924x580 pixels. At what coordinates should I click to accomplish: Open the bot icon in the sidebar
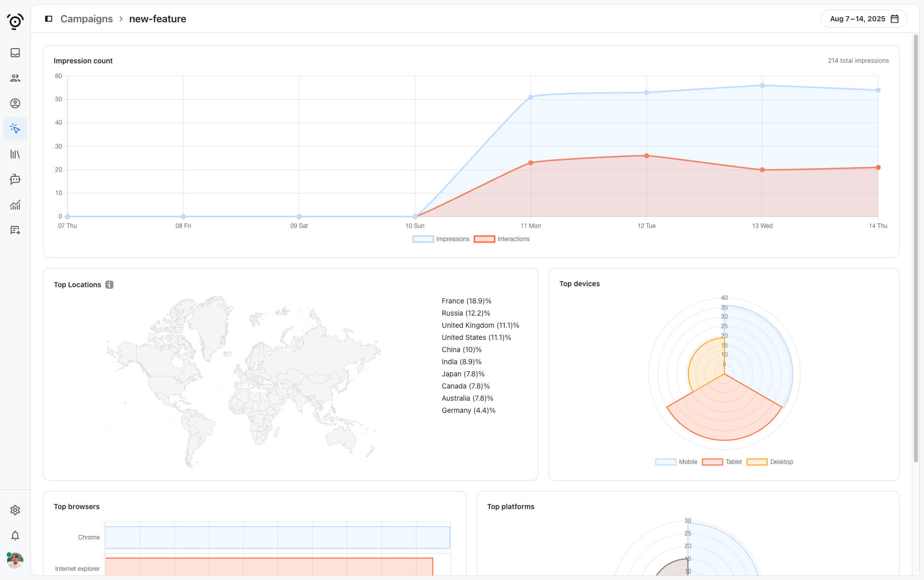point(15,179)
